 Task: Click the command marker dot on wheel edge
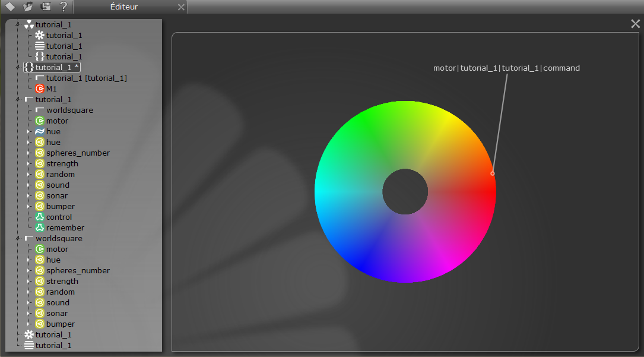coord(492,173)
